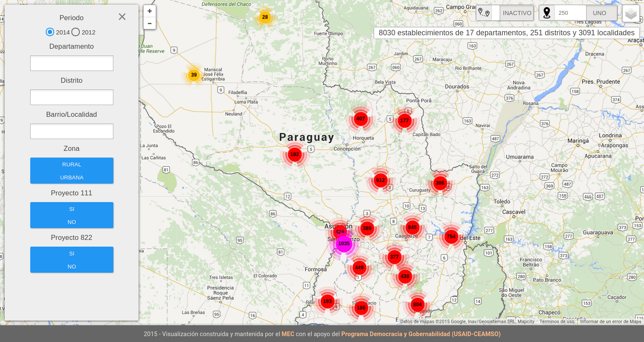Screen dimensions: 644x342
Task: Open the 377 cluster marker
Action: (394, 257)
